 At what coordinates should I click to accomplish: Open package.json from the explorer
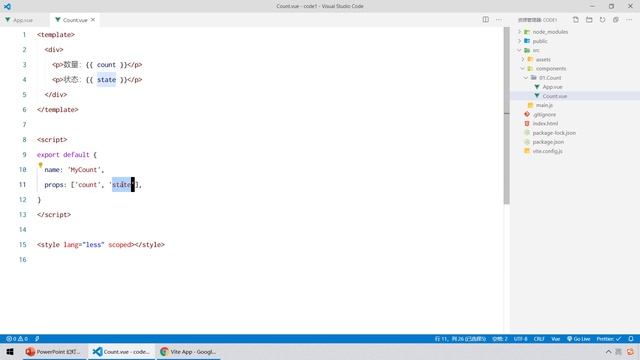548,142
